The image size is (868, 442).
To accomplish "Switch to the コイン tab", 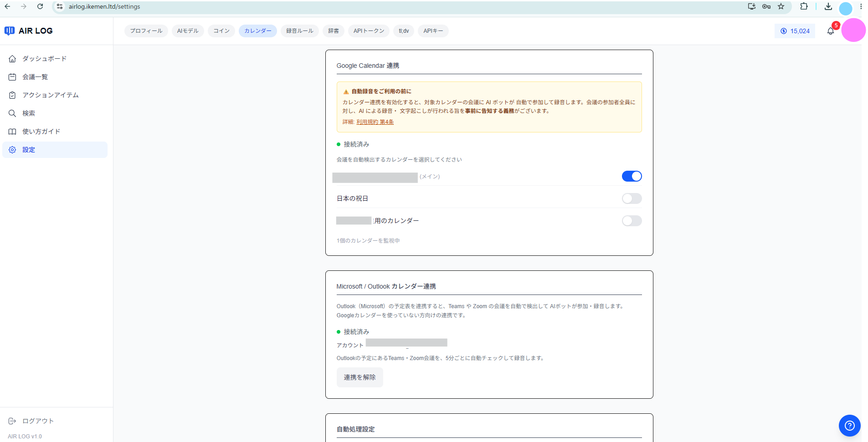I will (x=221, y=31).
